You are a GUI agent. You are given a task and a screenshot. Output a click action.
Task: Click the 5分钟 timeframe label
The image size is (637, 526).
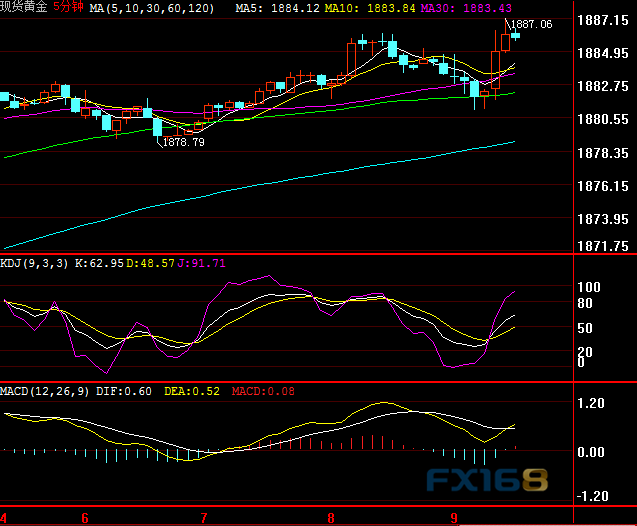click(x=68, y=7)
